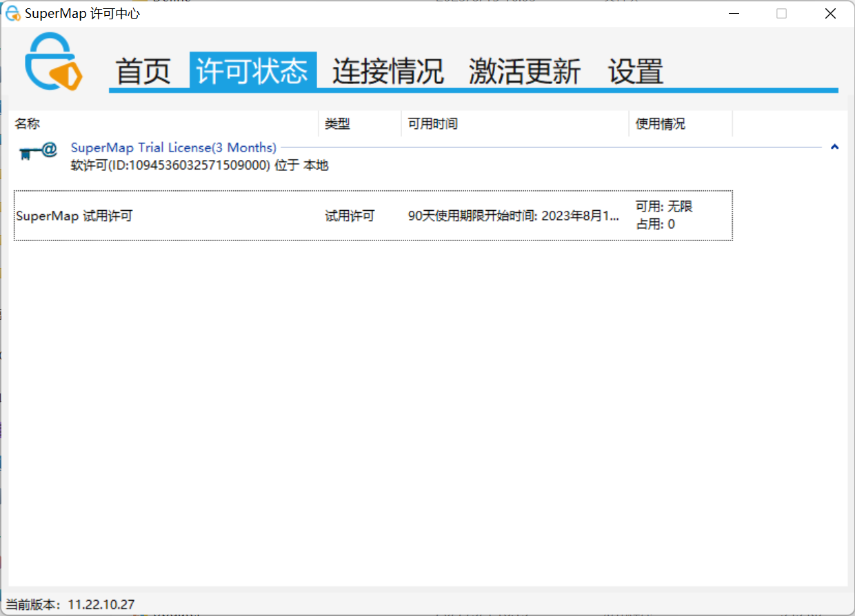
Task: Switch to the 许可状态 tab
Action: coord(252,70)
